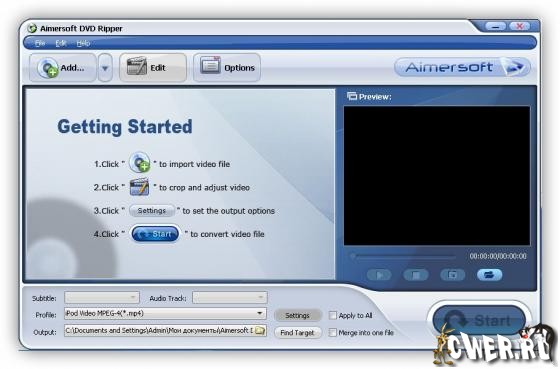Click the Settings button next to Profile

tap(298, 315)
